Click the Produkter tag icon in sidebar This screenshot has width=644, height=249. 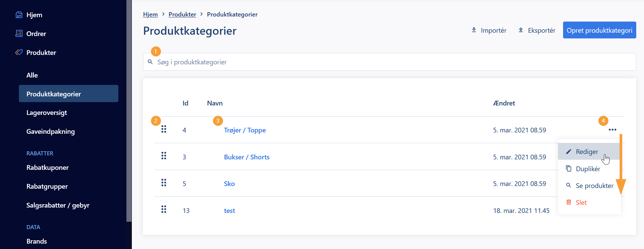point(19,53)
